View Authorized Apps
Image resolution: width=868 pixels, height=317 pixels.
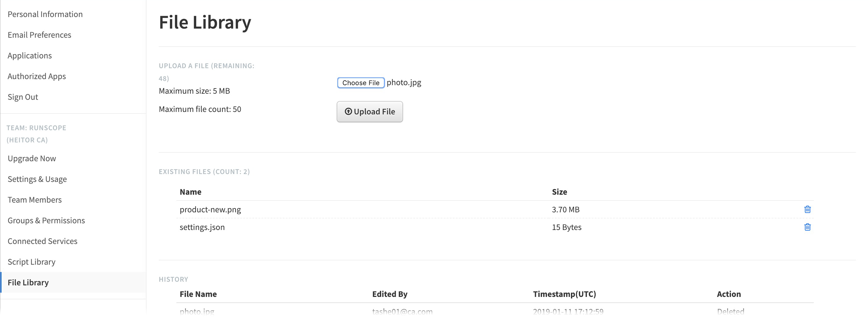click(x=37, y=76)
